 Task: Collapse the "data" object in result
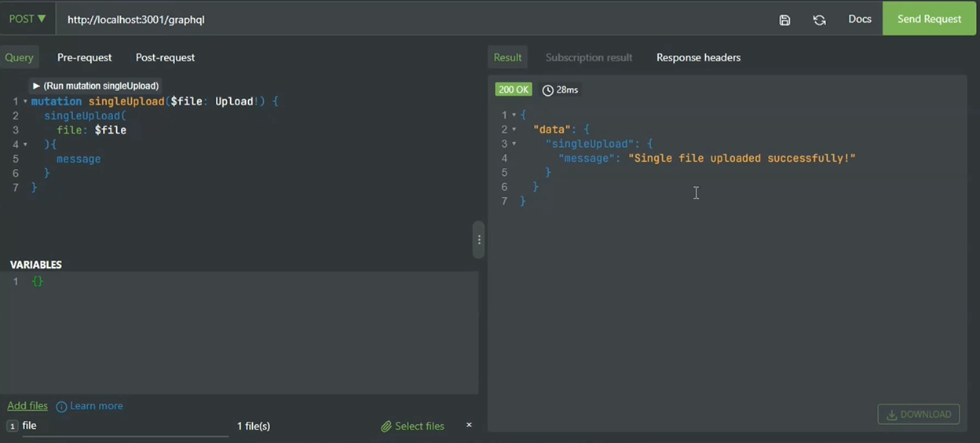[514, 130]
